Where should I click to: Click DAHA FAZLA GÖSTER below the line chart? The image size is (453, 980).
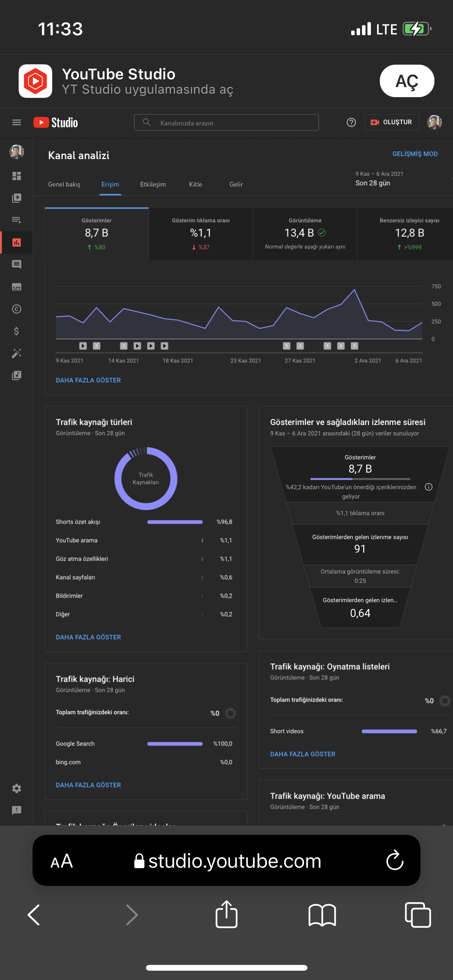coord(88,380)
